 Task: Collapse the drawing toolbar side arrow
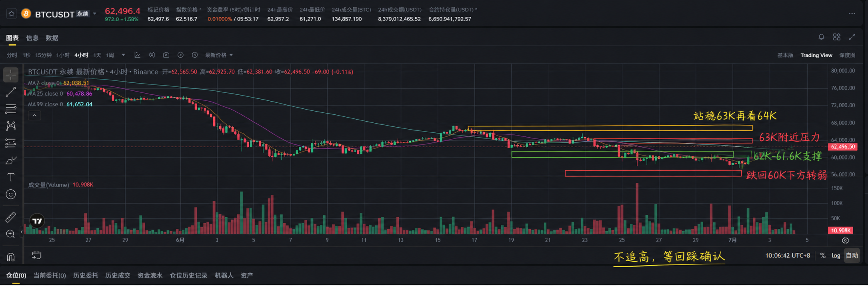[x=22, y=232]
